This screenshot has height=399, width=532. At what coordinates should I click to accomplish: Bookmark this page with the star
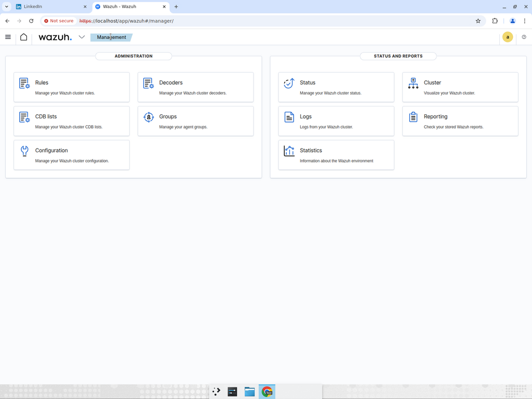[x=478, y=21]
